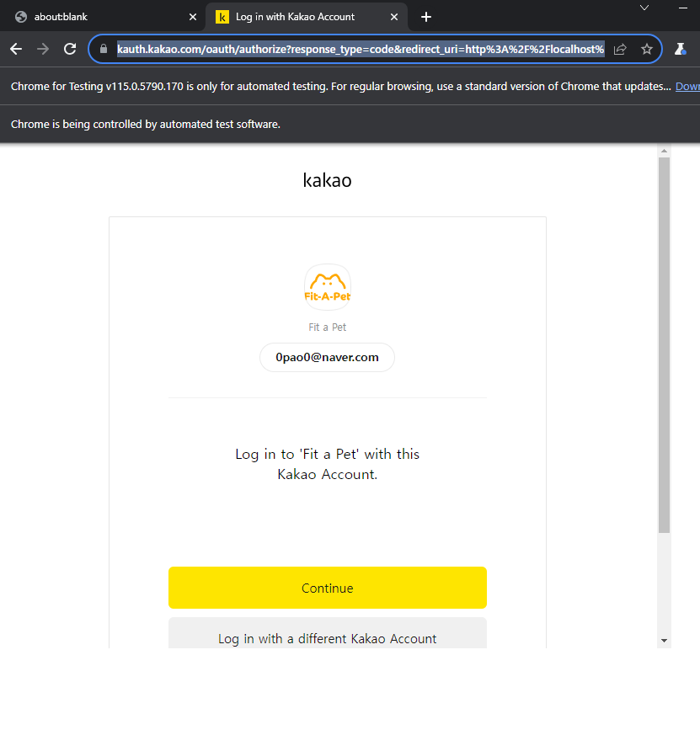This screenshot has height=751, width=700.
Task: Click the 0pao0@naver.com account pill
Action: 327,357
